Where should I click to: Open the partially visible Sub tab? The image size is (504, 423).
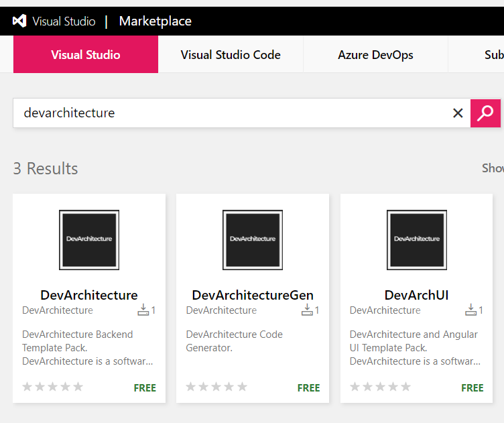coord(477,54)
